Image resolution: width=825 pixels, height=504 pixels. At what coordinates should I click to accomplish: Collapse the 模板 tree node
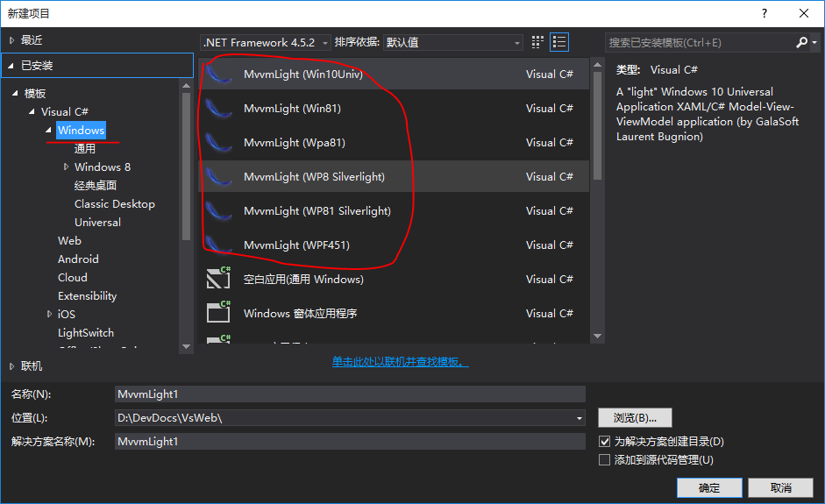pyautogui.click(x=15, y=93)
